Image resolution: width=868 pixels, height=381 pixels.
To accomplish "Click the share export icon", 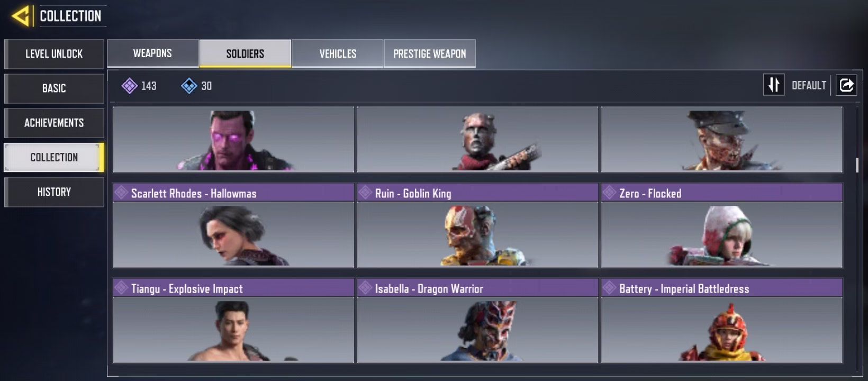I will pyautogui.click(x=846, y=85).
